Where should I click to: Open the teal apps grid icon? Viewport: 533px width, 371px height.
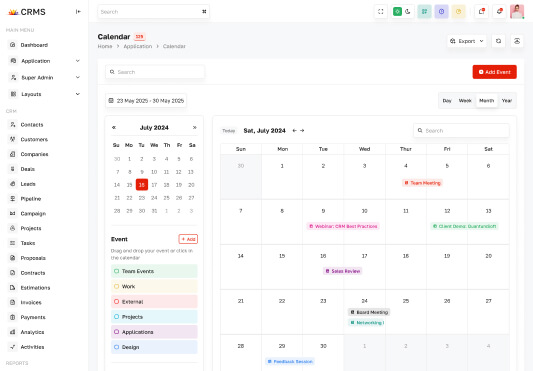click(x=424, y=12)
